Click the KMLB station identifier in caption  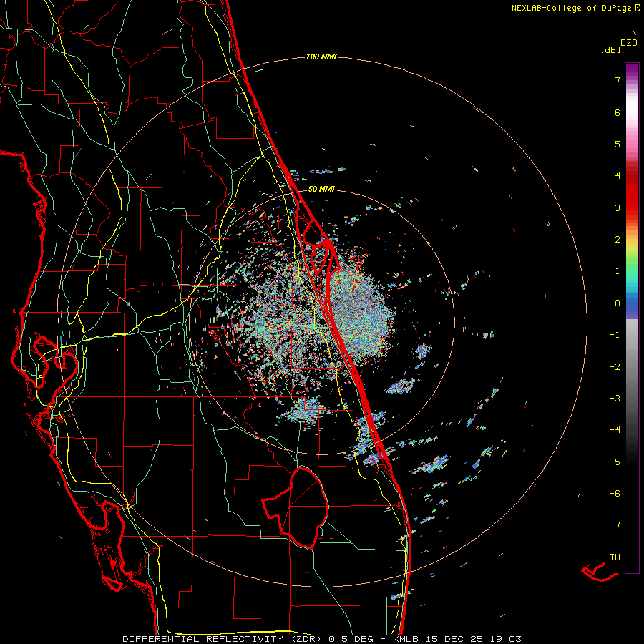point(406,639)
